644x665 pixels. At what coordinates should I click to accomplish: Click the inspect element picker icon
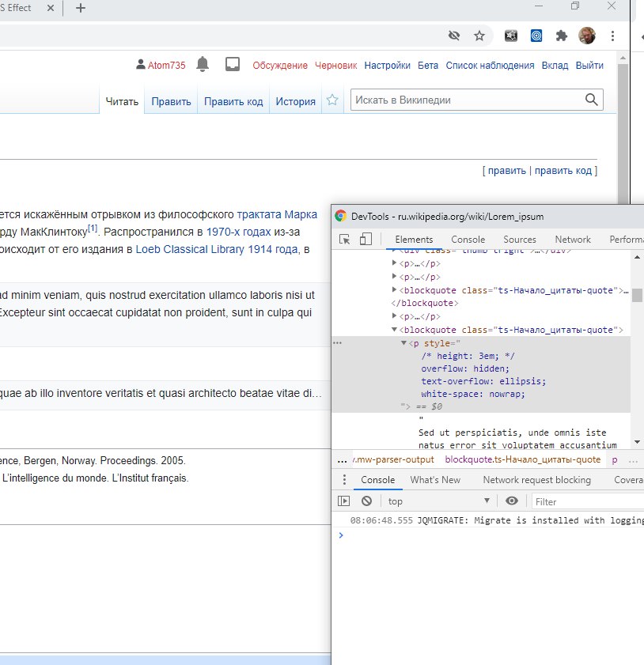pyautogui.click(x=345, y=240)
